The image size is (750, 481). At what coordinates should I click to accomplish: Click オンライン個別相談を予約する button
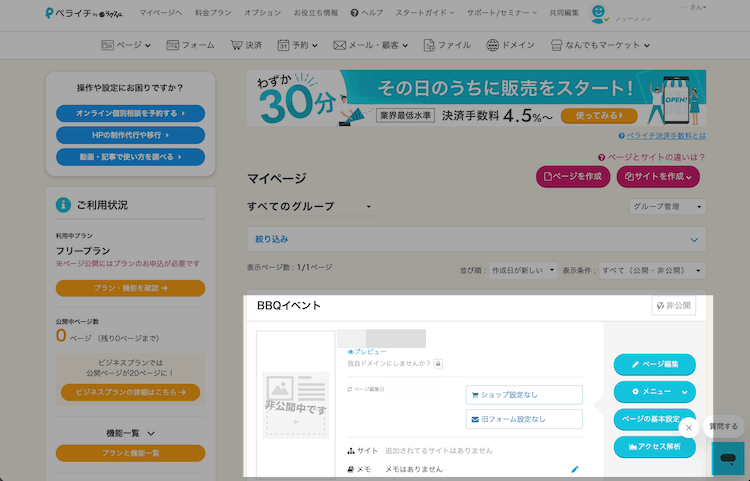pyautogui.click(x=131, y=113)
